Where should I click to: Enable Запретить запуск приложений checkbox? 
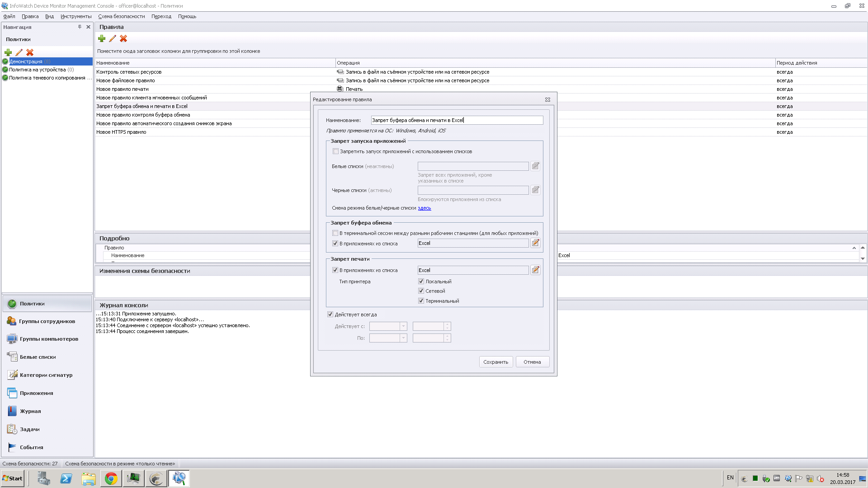tap(335, 151)
